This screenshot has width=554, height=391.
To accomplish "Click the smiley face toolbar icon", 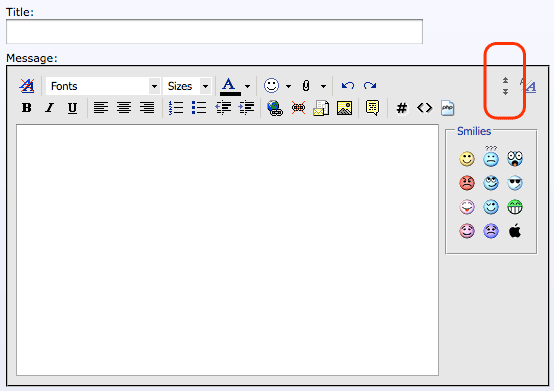I will pyautogui.click(x=271, y=85).
